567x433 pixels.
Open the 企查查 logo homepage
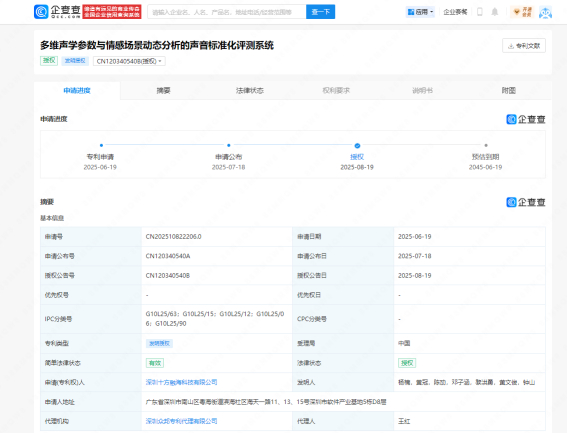click(57, 12)
